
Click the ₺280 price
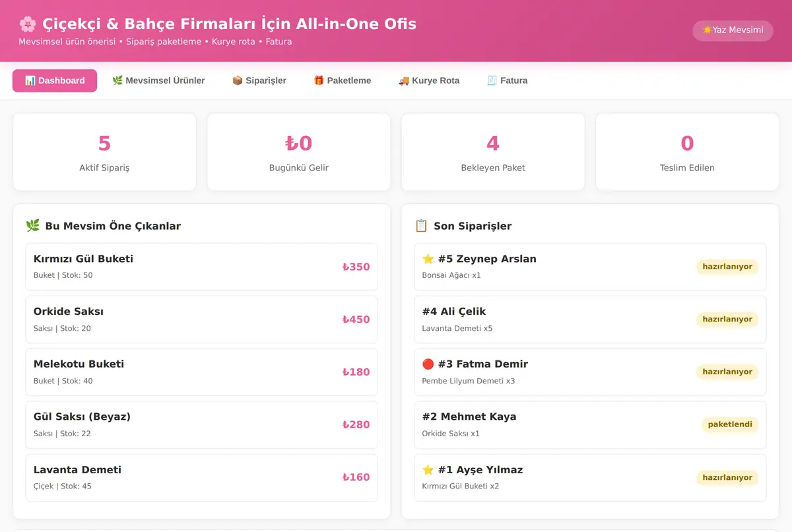(x=356, y=425)
